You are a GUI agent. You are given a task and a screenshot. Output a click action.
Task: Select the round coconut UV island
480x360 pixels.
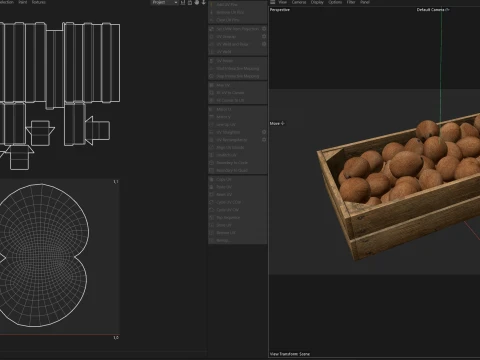[x=43, y=255]
